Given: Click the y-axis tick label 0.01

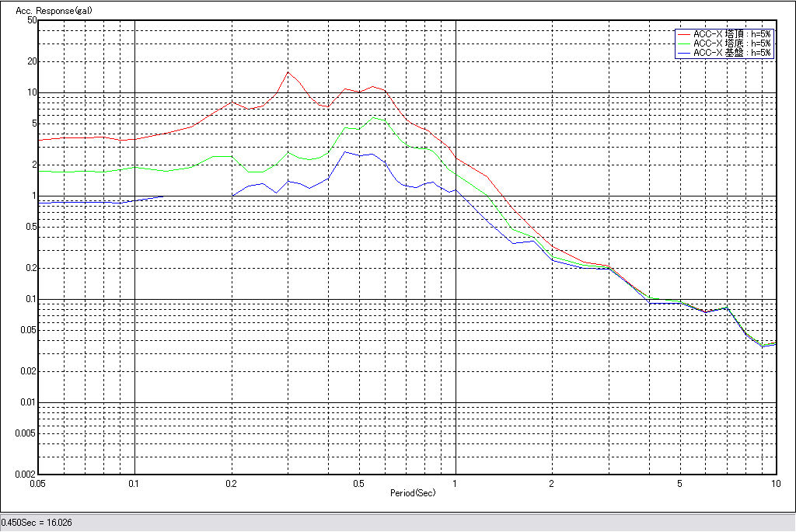Looking at the screenshot, I should [x=28, y=402].
